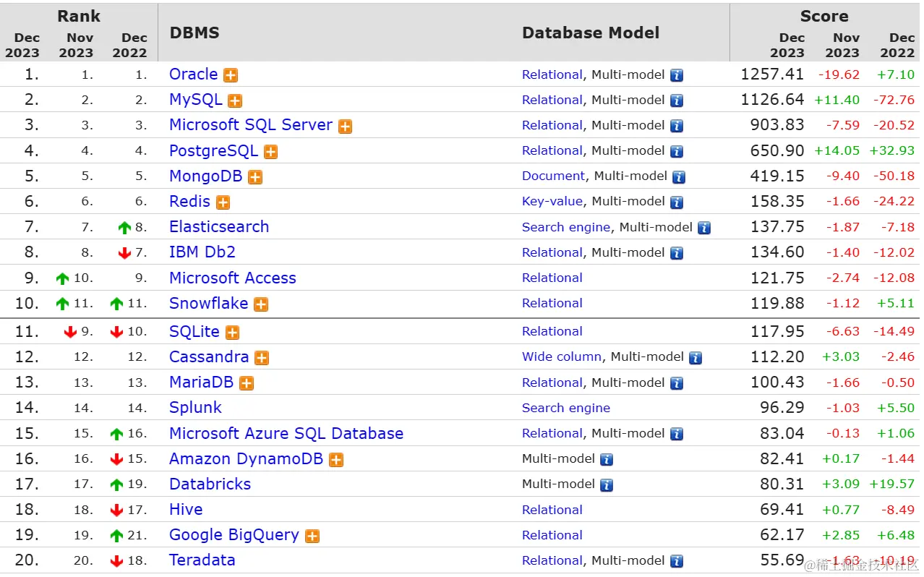Click the info icon in the Elasticsearch row

pos(704,228)
